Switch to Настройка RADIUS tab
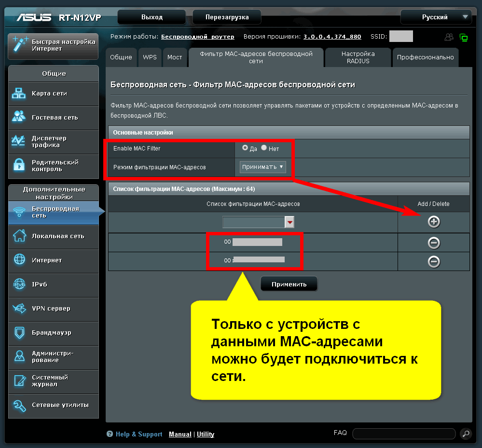The image size is (482, 448). pos(358,57)
